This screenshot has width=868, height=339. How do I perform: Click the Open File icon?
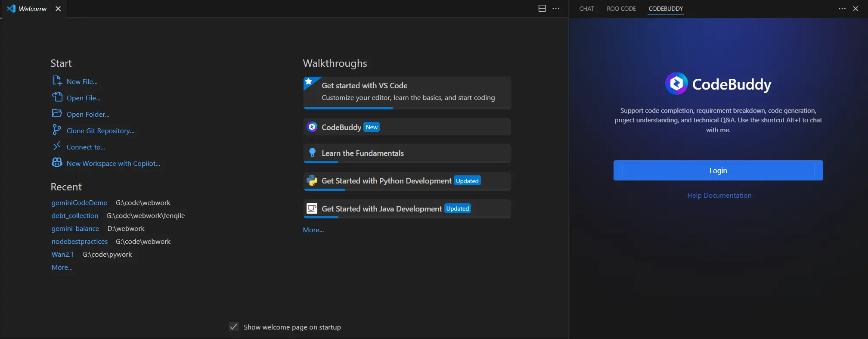pos(57,97)
